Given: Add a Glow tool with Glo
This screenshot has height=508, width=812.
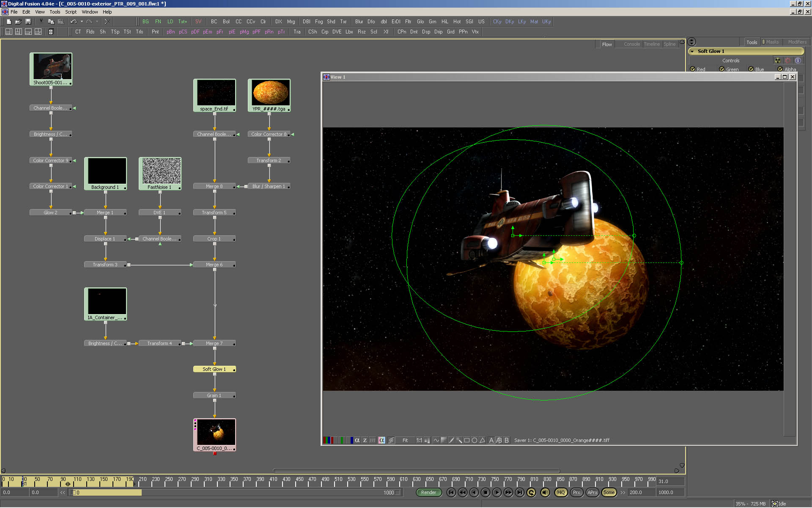Looking at the screenshot, I should pos(420,22).
